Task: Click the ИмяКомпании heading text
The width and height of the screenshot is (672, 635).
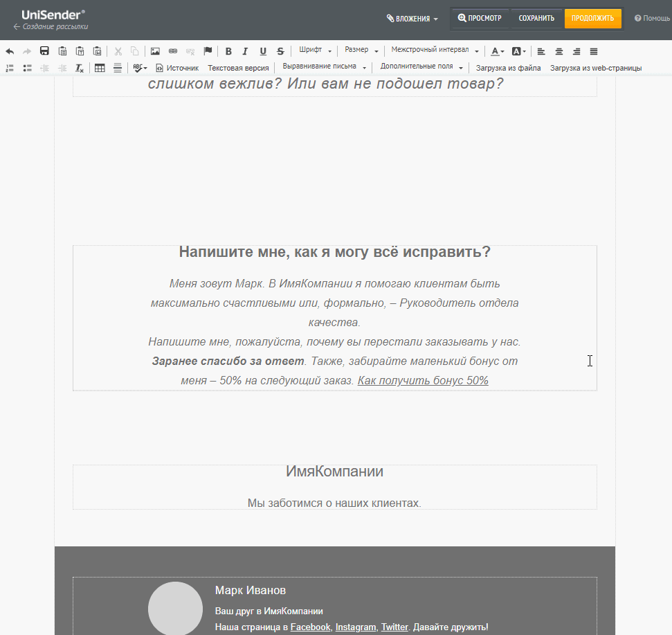Action: tap(335, 471)
